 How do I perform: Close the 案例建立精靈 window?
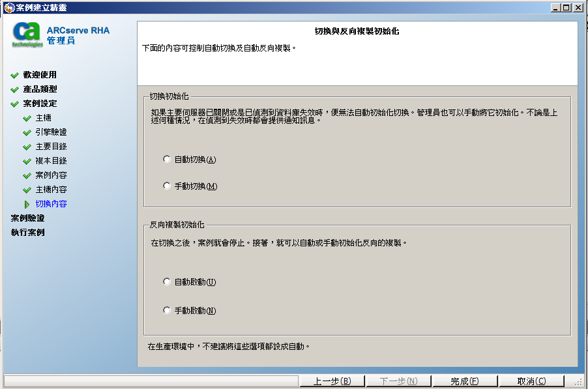pos(578,8)
